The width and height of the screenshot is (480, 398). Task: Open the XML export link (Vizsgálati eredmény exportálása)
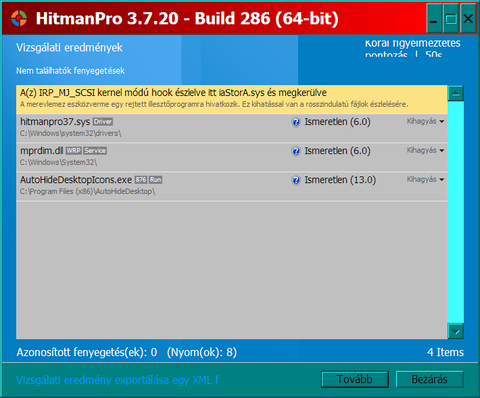118,380
